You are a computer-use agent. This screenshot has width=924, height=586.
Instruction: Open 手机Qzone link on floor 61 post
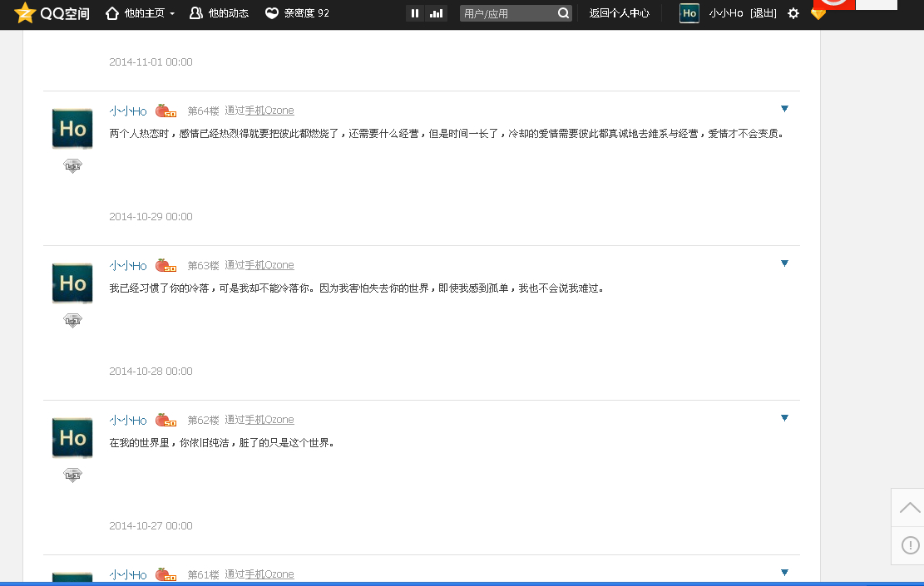click(x=269, y=574)
